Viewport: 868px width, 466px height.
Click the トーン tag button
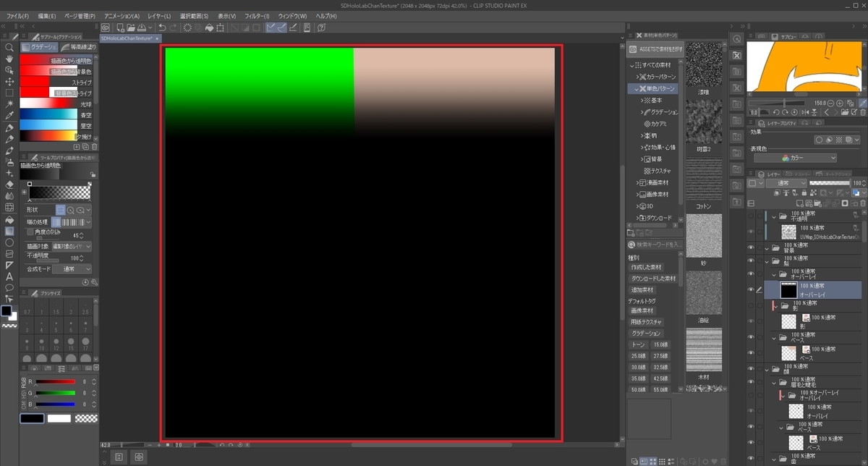point(638,344)
